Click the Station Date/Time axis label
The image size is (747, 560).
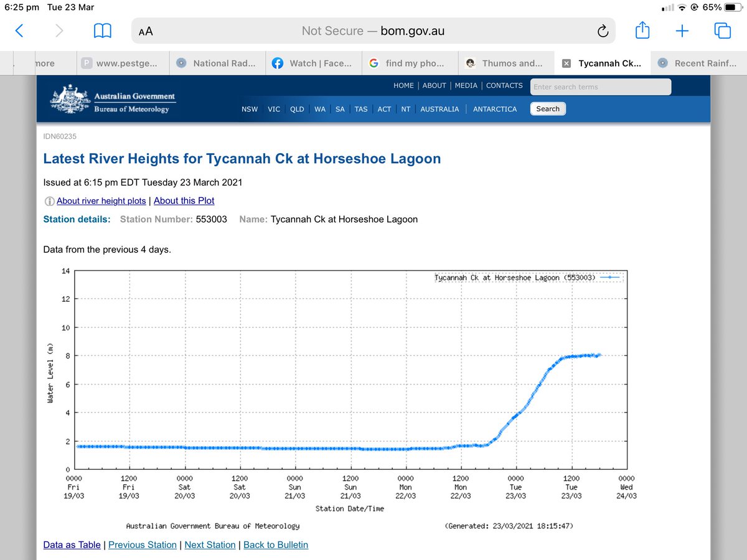tap(350, 508)
